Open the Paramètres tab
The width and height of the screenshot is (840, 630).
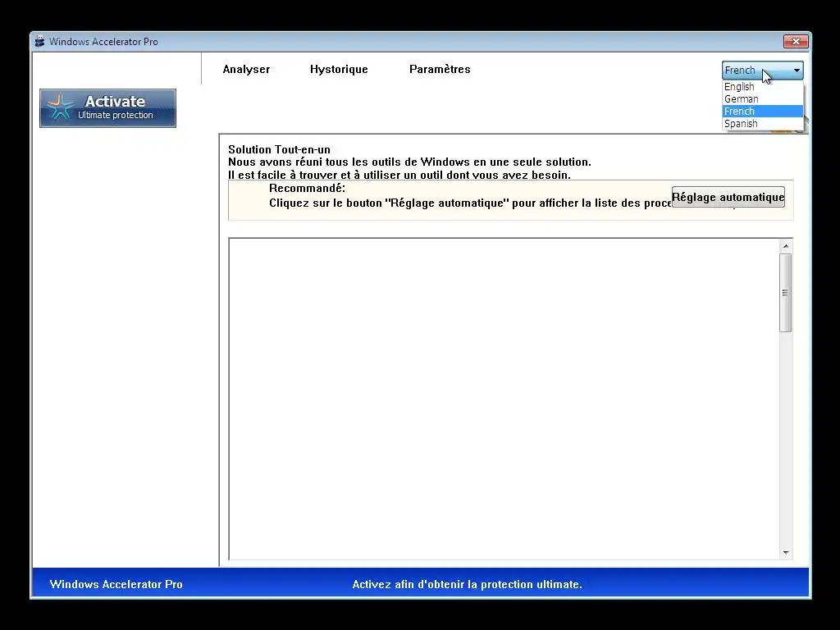point(440,69)
